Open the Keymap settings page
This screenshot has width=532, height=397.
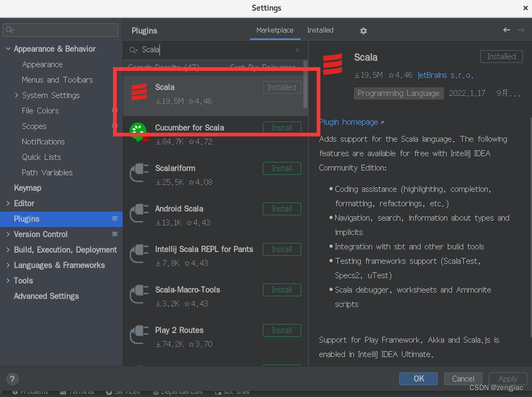[x=28, y=188]
